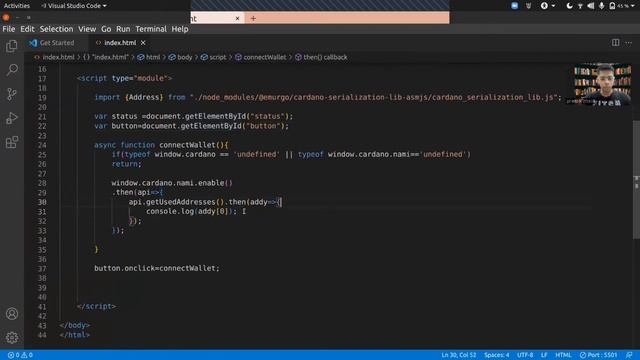Screen dimensions: 640x360
Task: Open the Selection menu
Action: point(56,29)
